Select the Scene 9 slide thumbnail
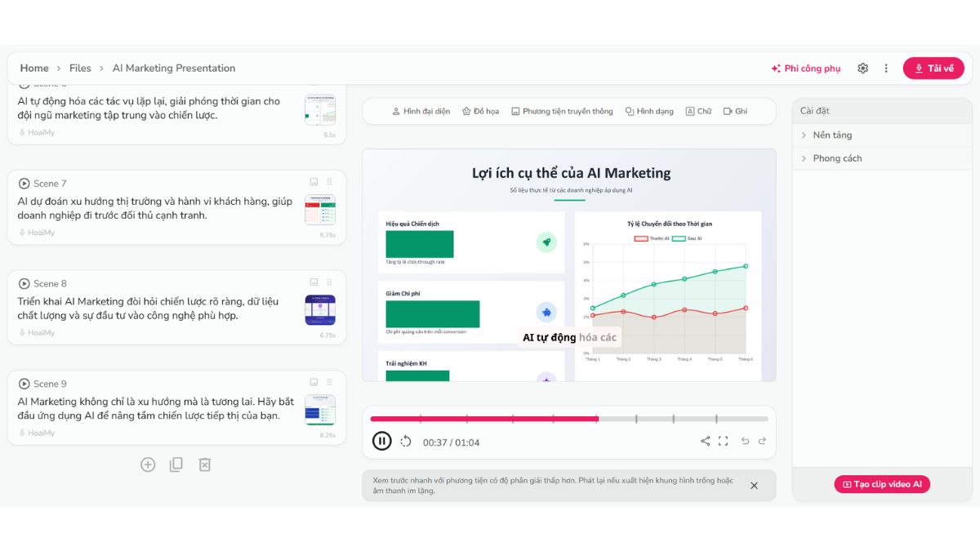 point(320,410)
